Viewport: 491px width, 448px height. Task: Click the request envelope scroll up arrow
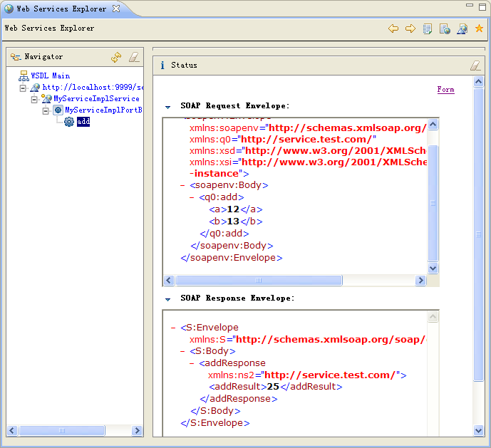(x=433, y=125)
